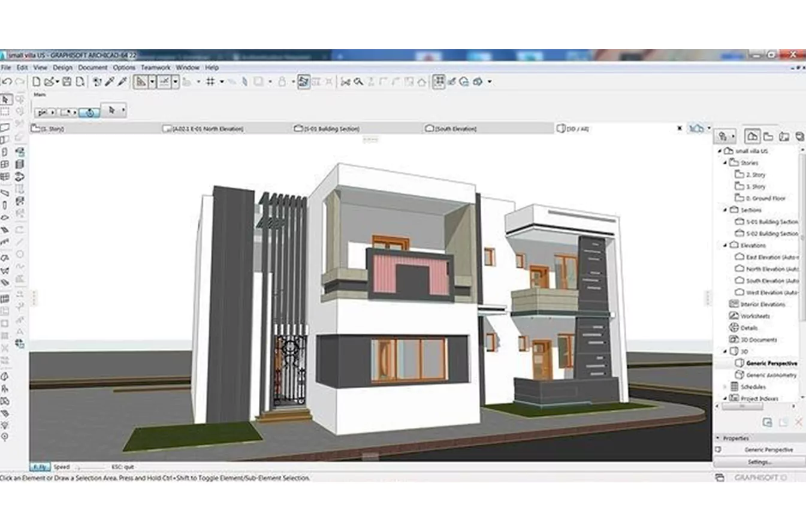
Task: Collapse the Stories tree node
Action: [726, 162]
